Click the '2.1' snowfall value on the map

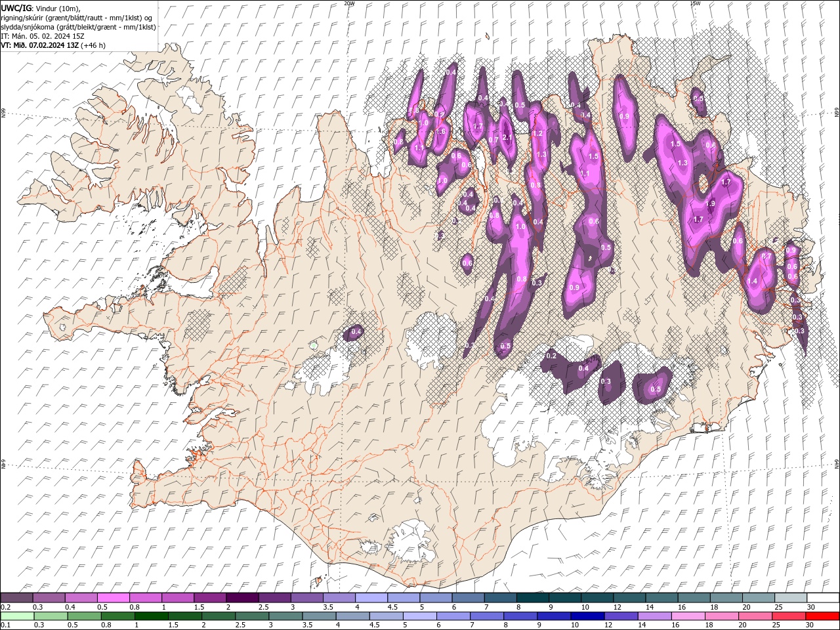(x=507, y=138)
